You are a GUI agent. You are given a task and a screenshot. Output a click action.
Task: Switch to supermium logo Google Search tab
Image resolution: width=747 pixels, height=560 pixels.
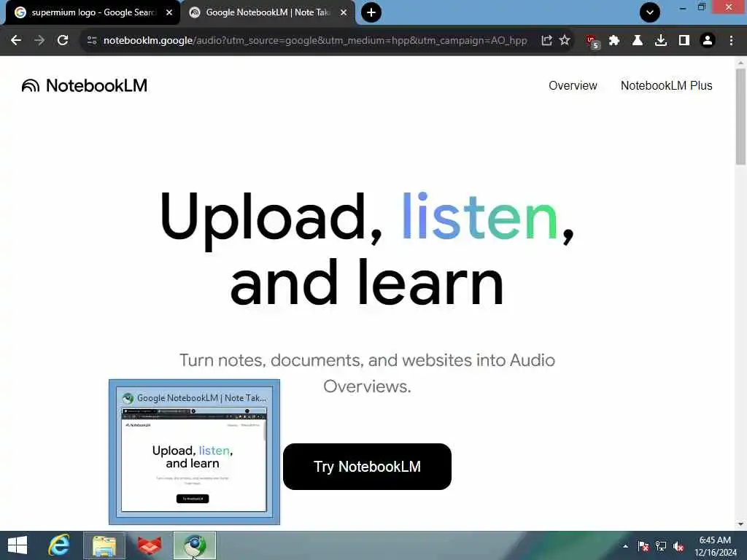click(93, 12)
